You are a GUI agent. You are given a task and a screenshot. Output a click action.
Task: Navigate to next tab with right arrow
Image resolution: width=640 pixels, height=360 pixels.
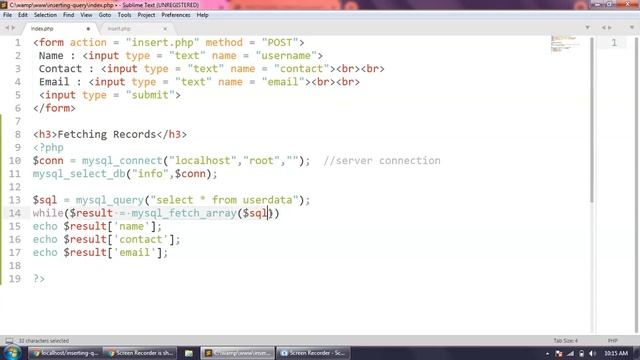(x=13, y=28)
